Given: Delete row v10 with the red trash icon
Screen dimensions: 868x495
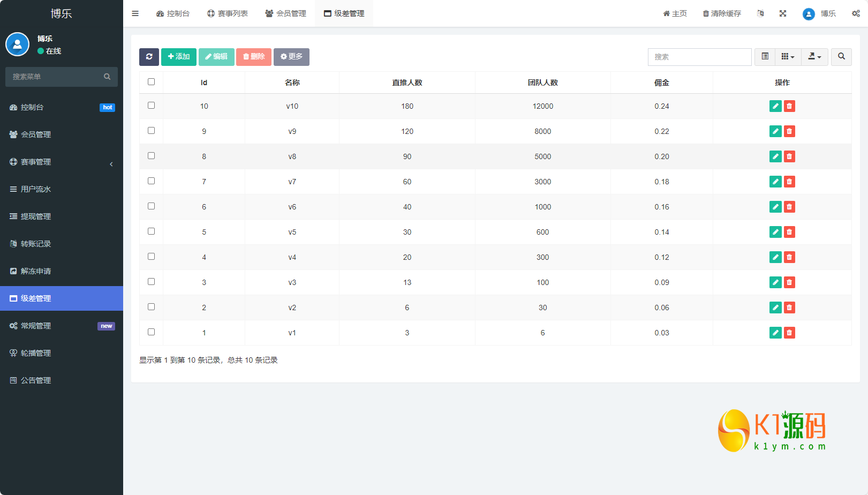Looking at the screenshot, I should coord(789,106).
